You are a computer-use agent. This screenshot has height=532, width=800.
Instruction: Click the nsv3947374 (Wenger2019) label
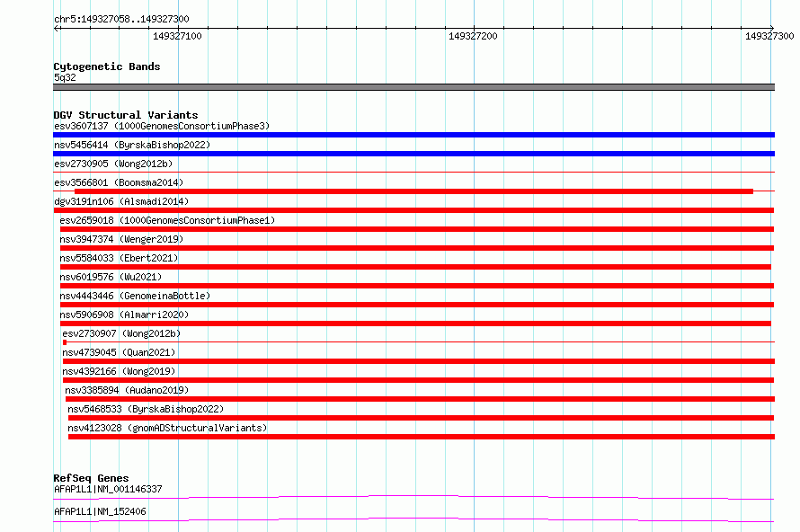click(x=121, y=239)
